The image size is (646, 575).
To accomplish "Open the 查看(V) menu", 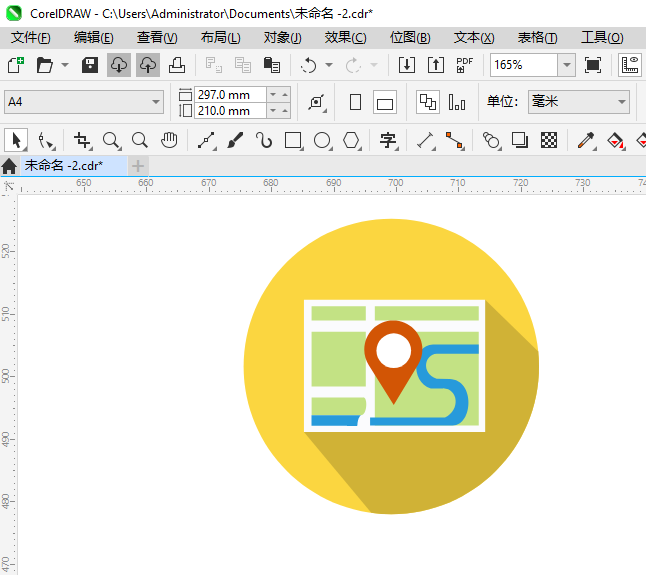I will click(x=157, y=37).
